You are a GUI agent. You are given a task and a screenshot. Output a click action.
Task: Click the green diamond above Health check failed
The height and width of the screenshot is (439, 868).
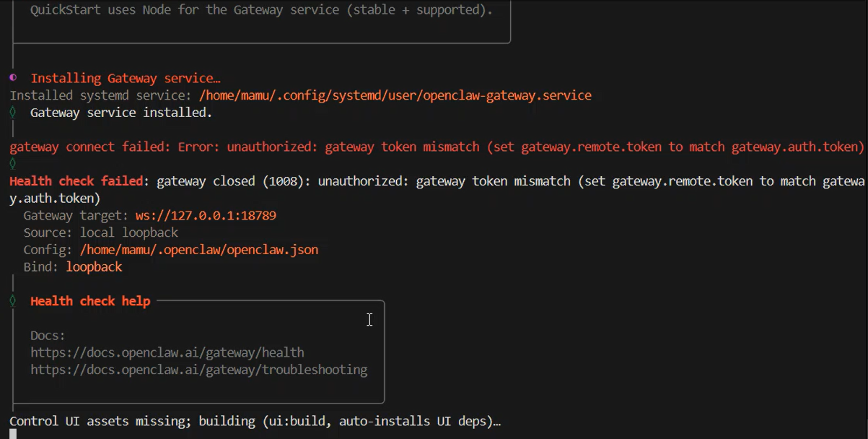click(13, 164)
